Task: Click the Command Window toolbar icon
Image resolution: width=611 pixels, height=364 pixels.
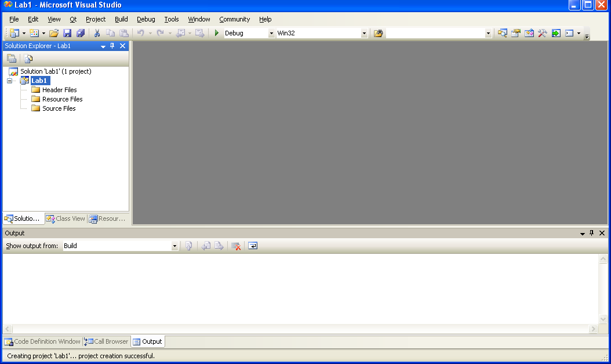Action: (x=569, y=33)
